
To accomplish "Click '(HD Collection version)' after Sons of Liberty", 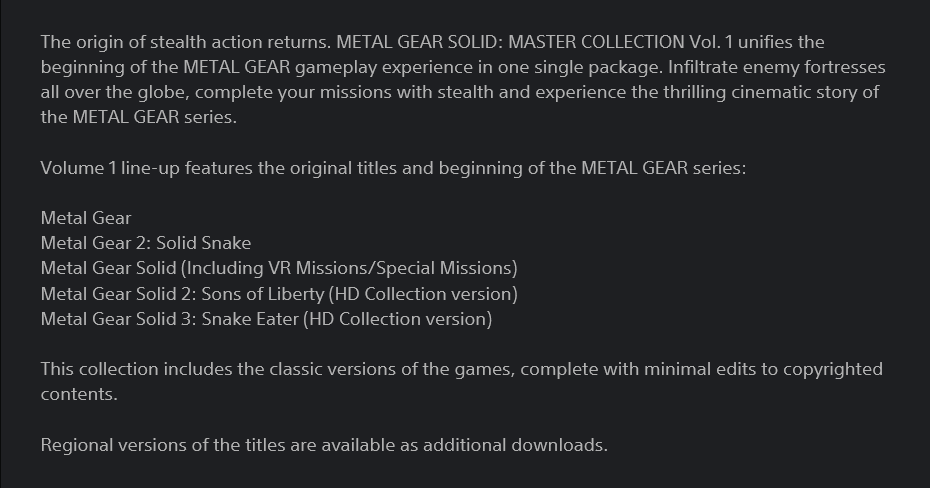I will [x=423, y=294].
